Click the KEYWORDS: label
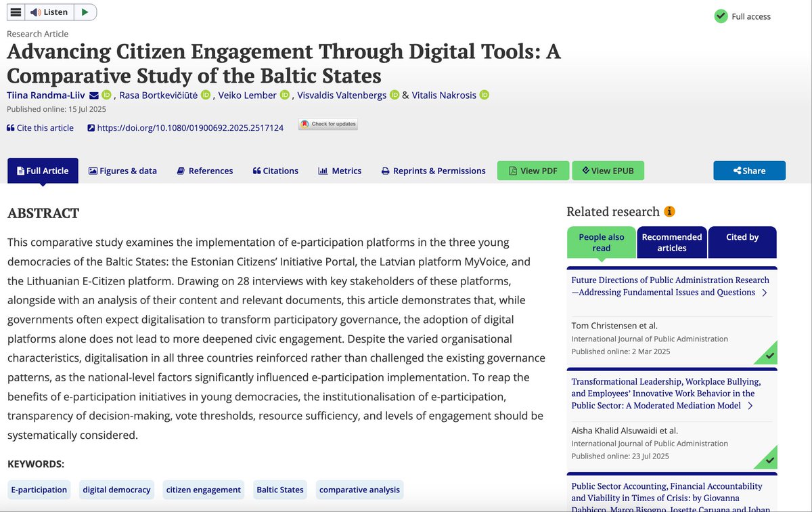812x512 pixels. tap(36, 464)
